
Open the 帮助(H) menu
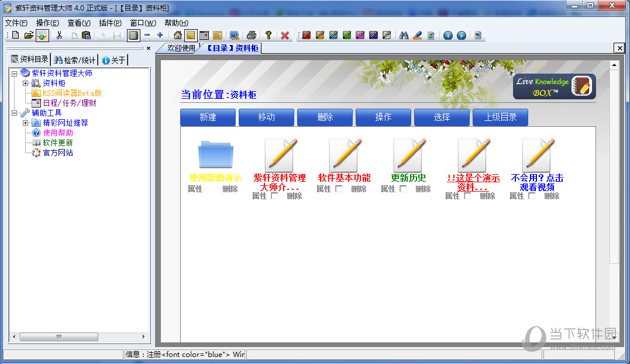pyautogui.click(x=177, y=23)
